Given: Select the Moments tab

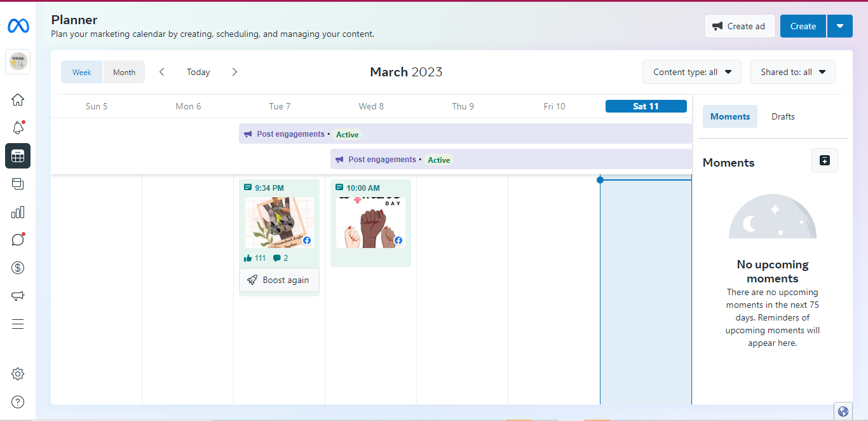Looking at the screenshot, I should pos(730,116).
